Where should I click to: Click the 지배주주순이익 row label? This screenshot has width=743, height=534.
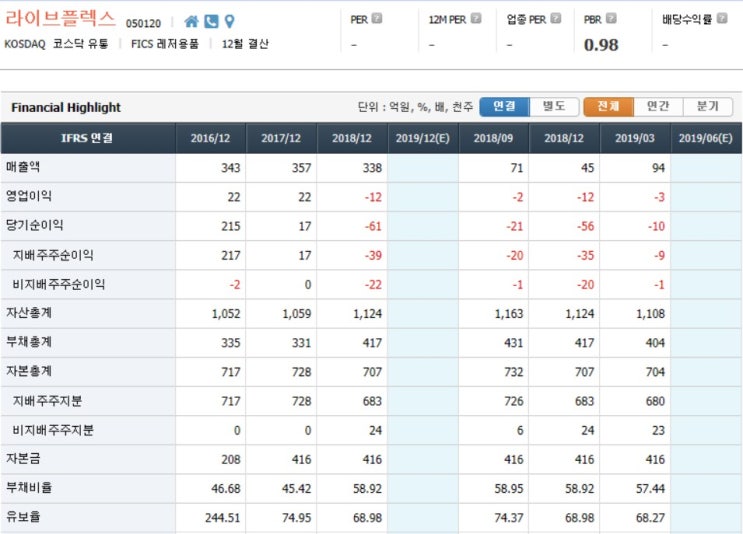(x=53, y=255)
